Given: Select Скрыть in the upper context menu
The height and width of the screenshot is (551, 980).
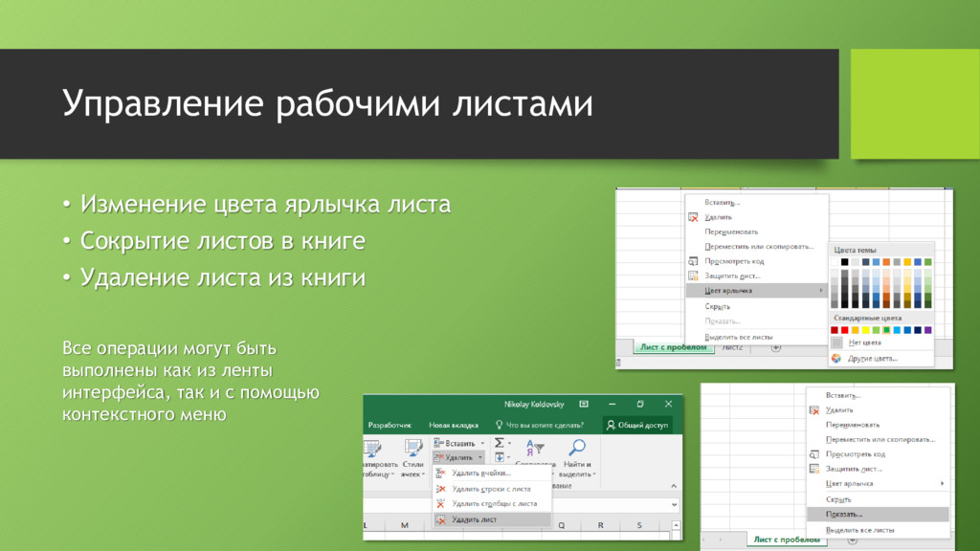Looking at the screenshot, I should (x=756, y=306).
